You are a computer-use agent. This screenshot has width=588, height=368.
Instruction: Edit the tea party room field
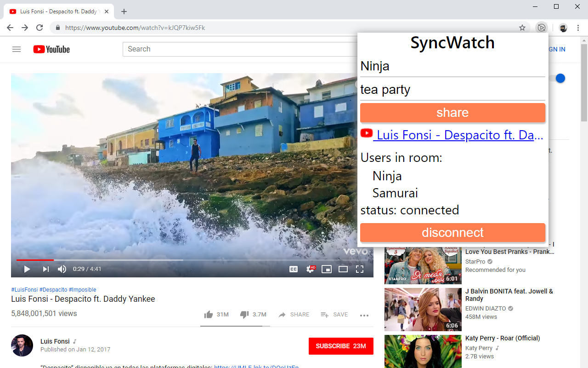pos(452,90)
